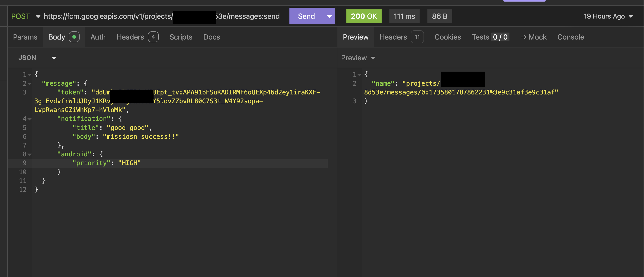Open the POST method dropdown
644x277 pixels.
click(x=25, y=16)
